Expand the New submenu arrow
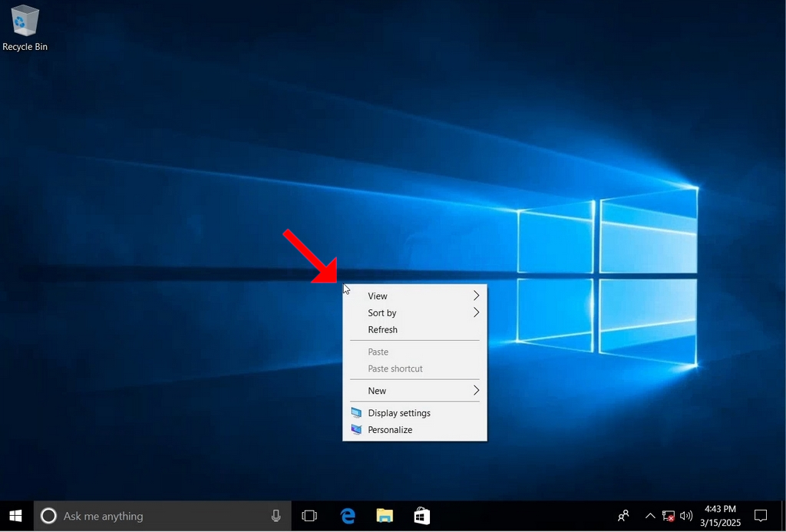The height and width of the screenshot is (532, 786). (x=476, y=391)
